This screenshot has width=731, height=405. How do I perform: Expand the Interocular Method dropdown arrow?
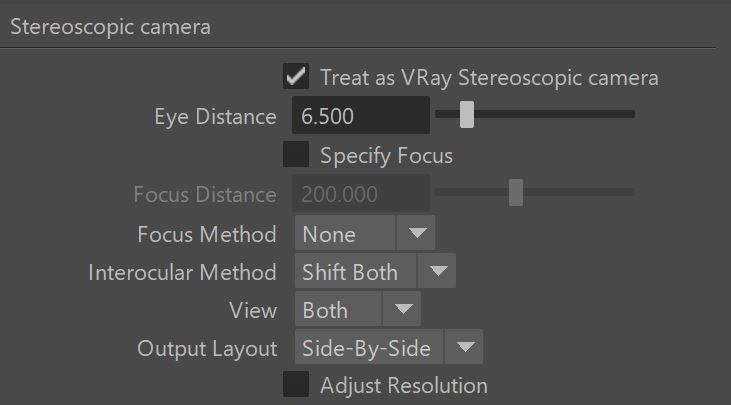click(437, 271)
